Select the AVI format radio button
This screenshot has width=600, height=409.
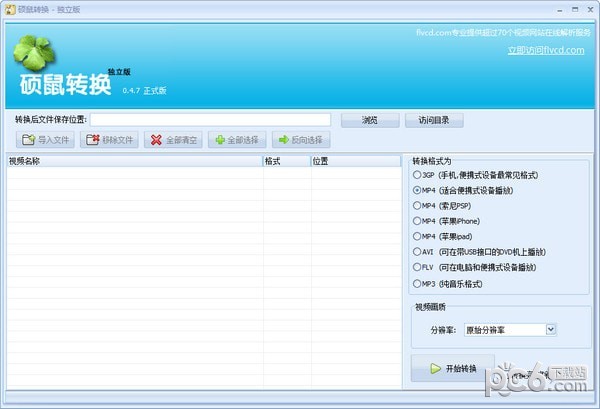point(417,252)
